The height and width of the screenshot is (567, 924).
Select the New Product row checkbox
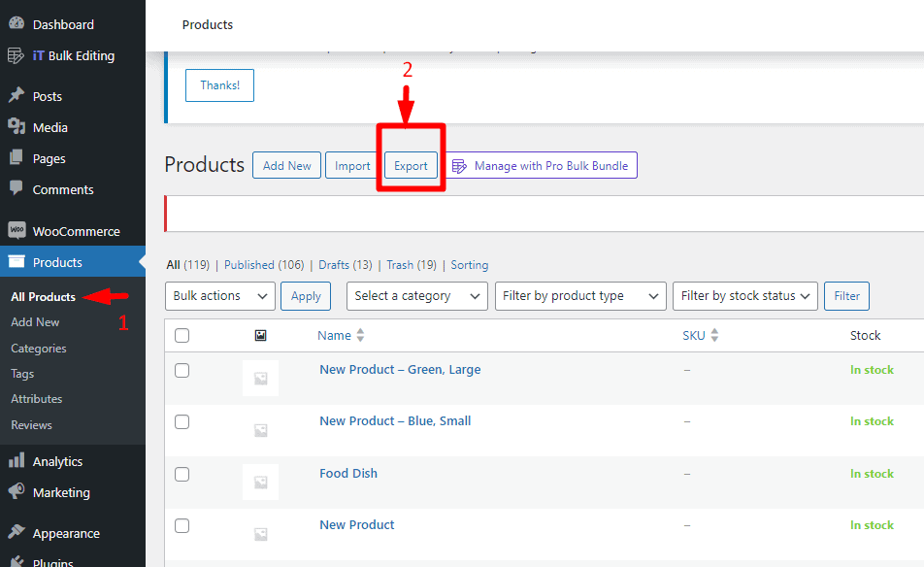[x=181, y=525]
